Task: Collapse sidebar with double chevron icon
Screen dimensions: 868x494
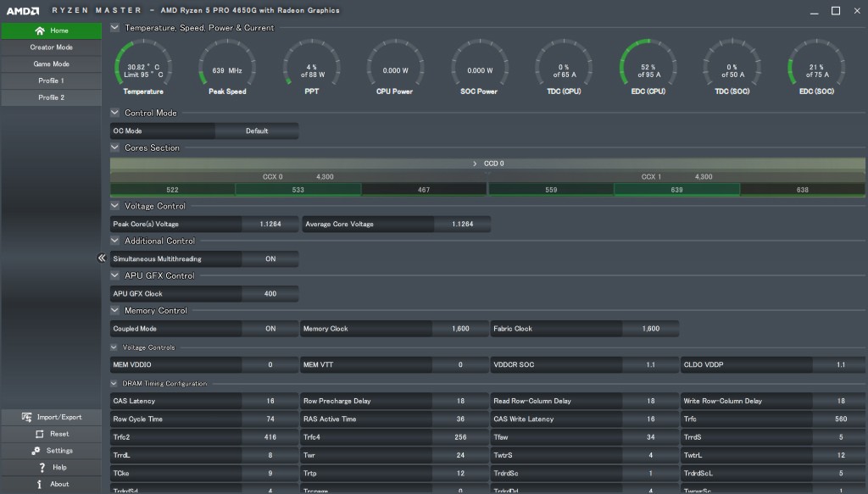Action: (101, 258)
